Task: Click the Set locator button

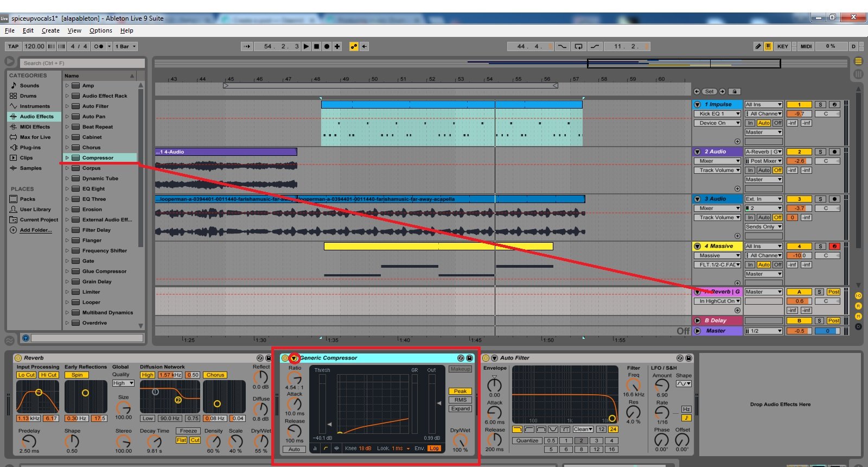Action: point(710,92)
